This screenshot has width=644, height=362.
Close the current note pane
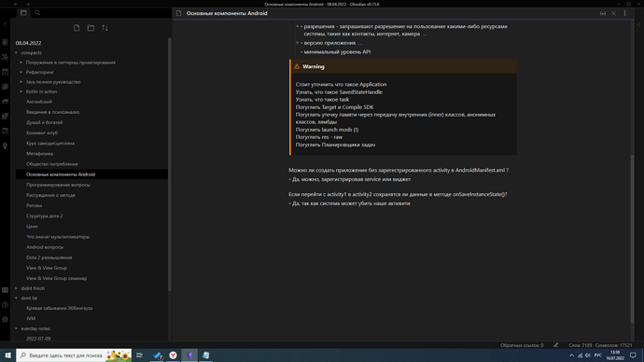tap(613, 14)
